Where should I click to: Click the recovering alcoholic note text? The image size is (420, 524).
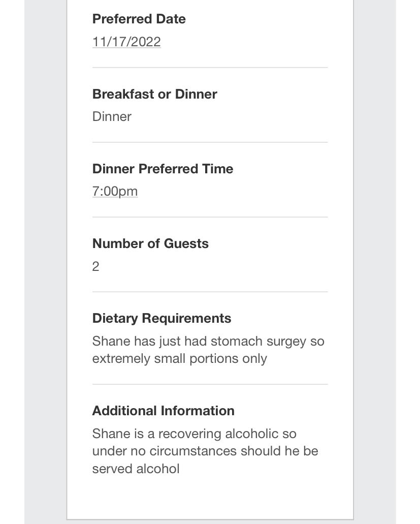coord(205,451)
